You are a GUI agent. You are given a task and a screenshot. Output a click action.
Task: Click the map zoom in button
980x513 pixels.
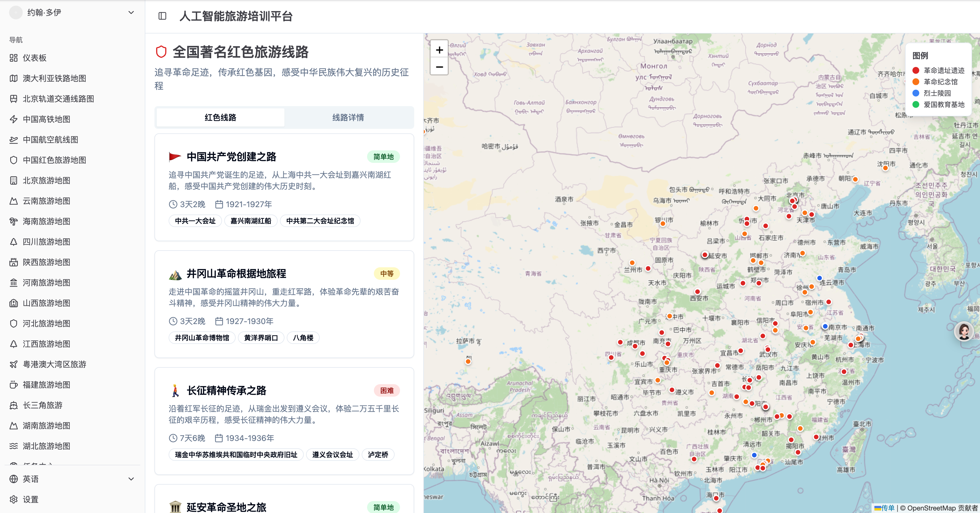pos(439,50)
